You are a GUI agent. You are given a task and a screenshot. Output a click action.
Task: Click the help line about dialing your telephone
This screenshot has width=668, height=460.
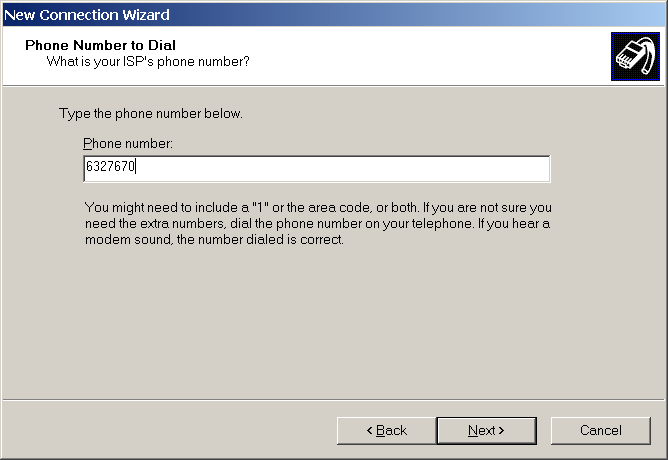pyautogui.click(x=317, y=224)
